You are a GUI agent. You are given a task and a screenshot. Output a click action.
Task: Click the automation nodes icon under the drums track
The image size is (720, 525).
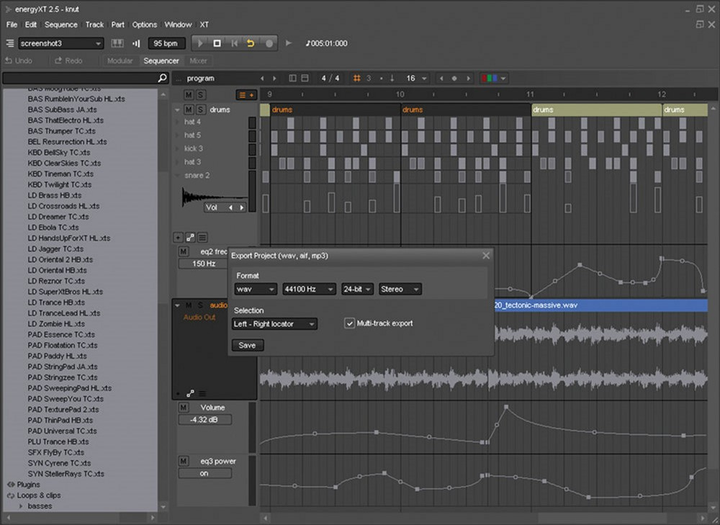[190, 237]
